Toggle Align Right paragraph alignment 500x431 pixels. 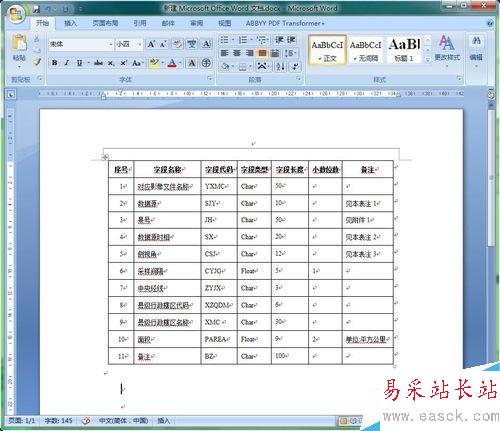(249, 53)
